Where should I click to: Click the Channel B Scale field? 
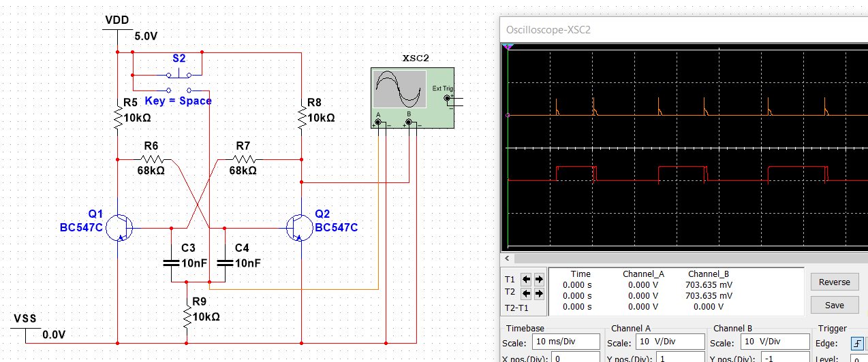coord(773,342)
